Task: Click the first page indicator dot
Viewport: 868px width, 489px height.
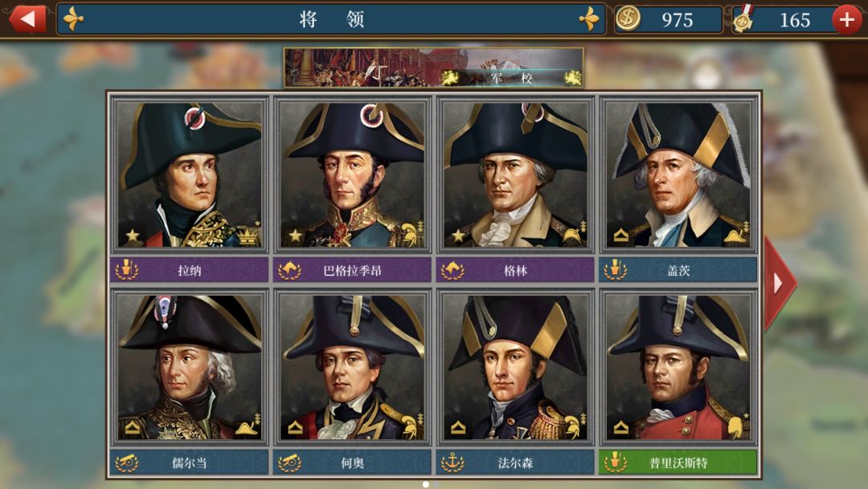Action: tap(426, 484)
